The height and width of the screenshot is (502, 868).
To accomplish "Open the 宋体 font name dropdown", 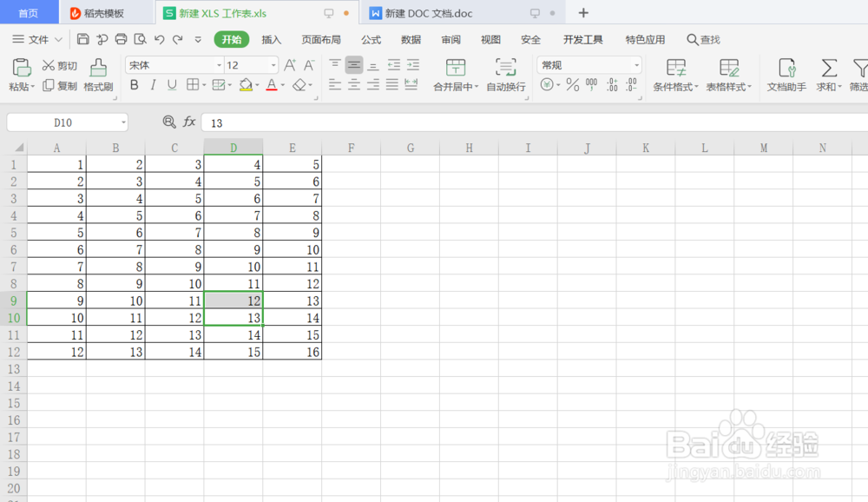I will (219, 64).
